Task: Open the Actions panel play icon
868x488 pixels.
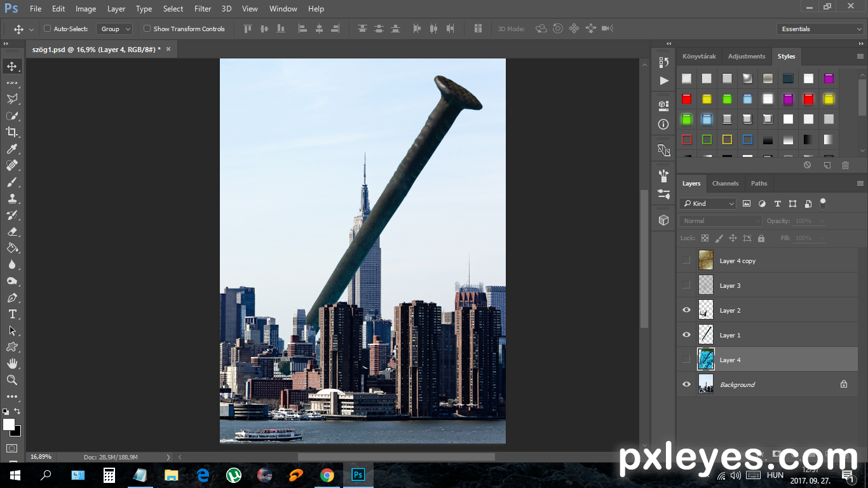Action: tap(664, 81)
